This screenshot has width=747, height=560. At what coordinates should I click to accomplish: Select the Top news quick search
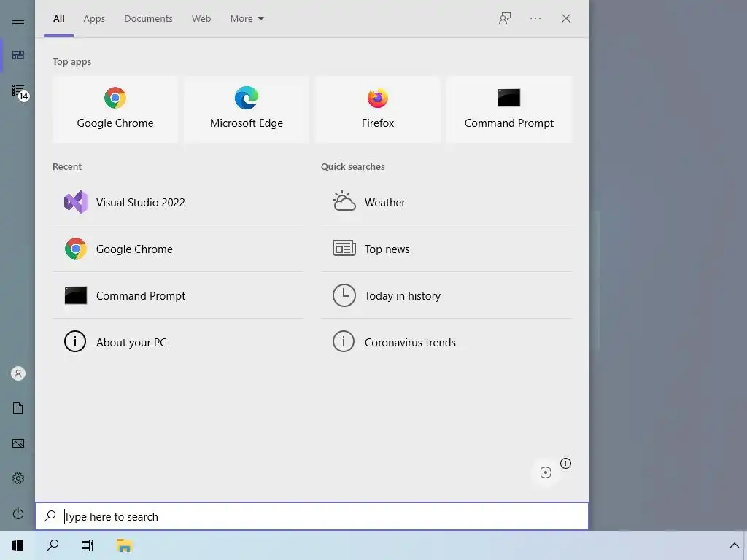click(x=446, y=249)
